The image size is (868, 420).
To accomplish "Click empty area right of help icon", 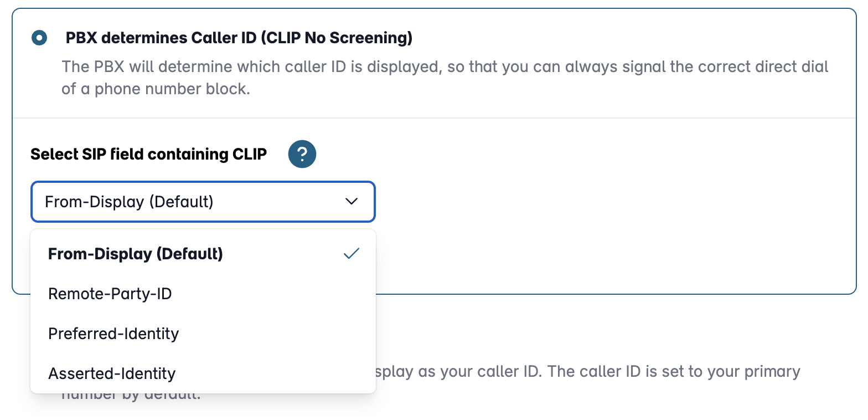I will pos(554,155).
